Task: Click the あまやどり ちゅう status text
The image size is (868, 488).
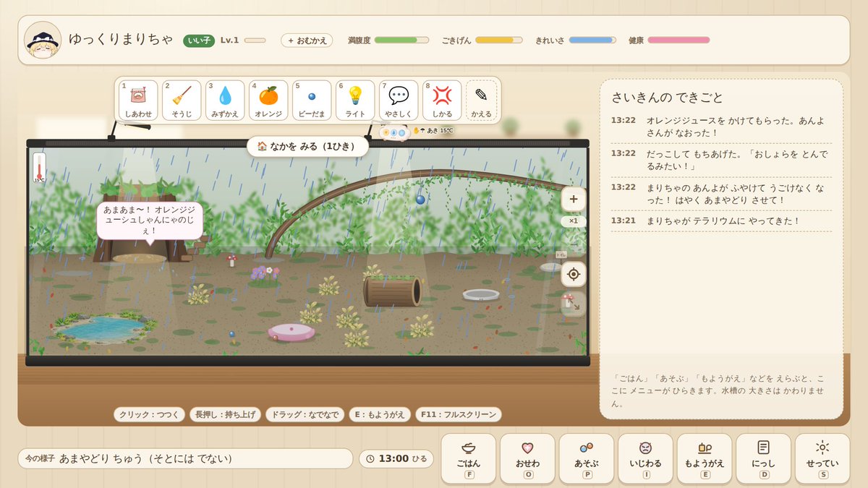Action: (146, 458)
